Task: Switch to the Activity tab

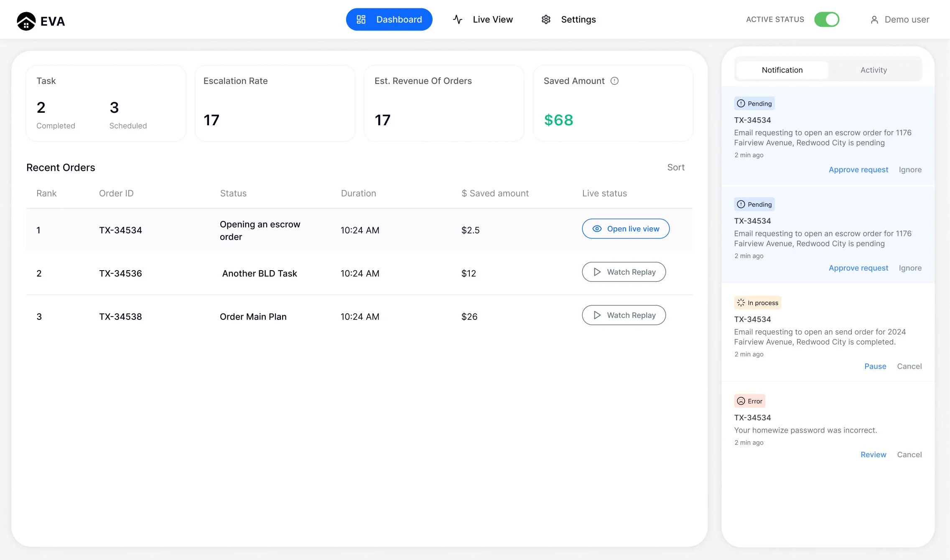Action: coord(873,70)
